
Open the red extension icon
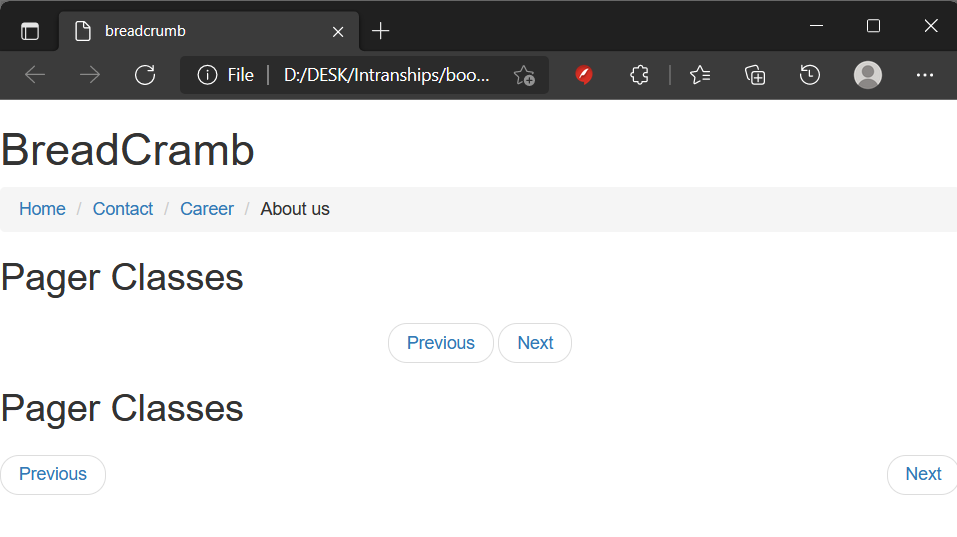click(x=584, y=75)
